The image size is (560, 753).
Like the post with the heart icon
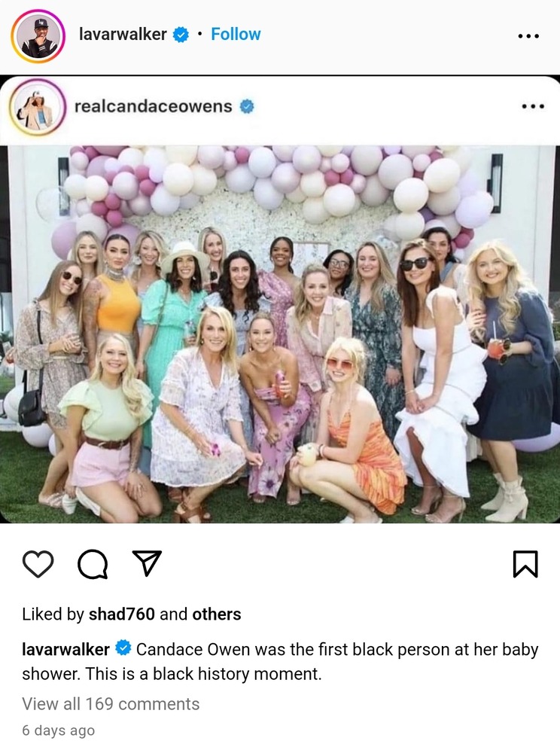click(x=38, y=564)
